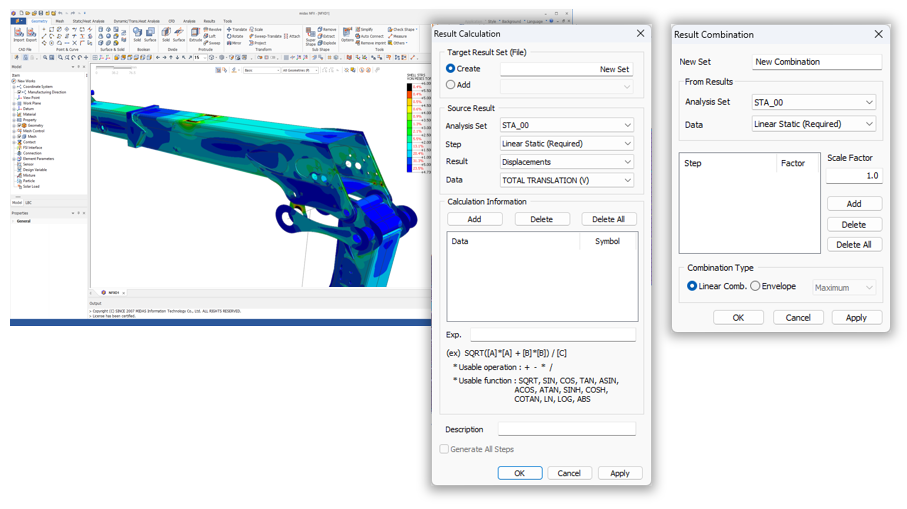Click the Project tool in Transform
The width and height of the screenshot is (907, 509).
[x=258, y=43]
